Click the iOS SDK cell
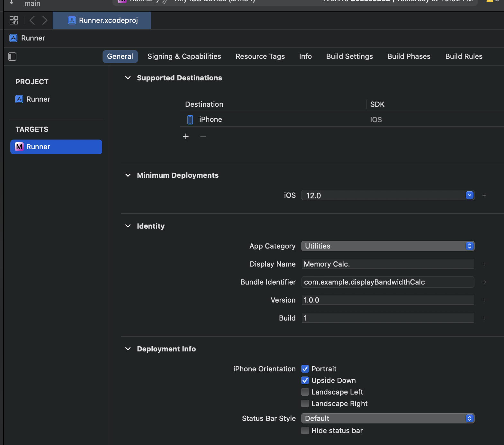 click(x=376, y=120)
